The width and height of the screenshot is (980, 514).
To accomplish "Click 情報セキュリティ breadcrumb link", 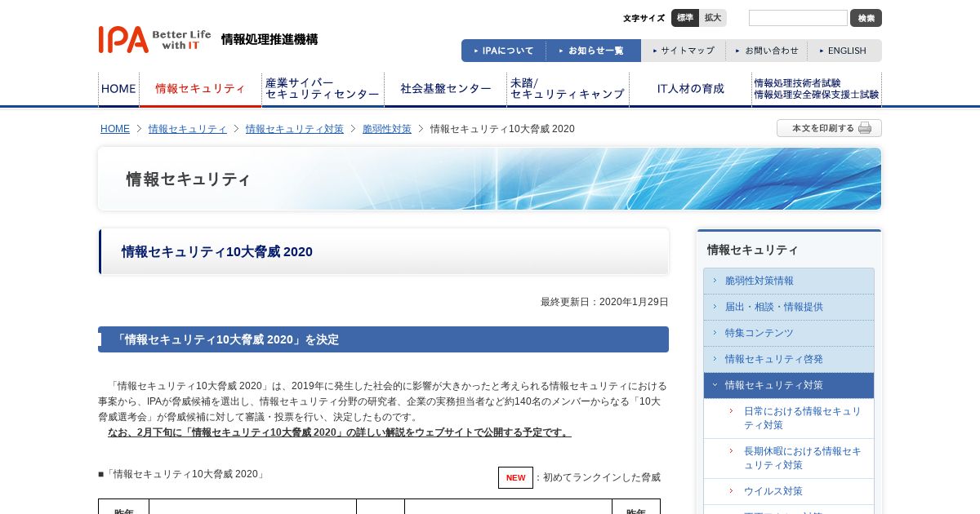I will [x=188, y=129].
